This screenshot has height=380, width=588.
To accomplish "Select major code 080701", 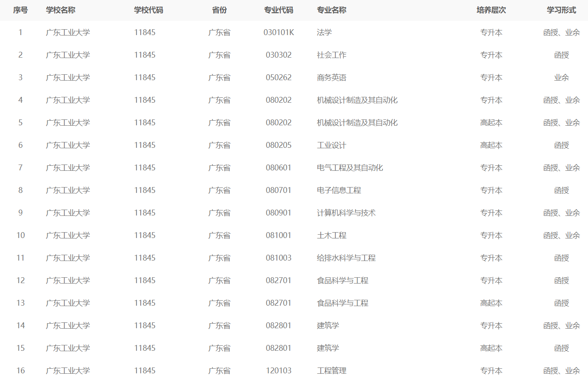I will [279, 190].
